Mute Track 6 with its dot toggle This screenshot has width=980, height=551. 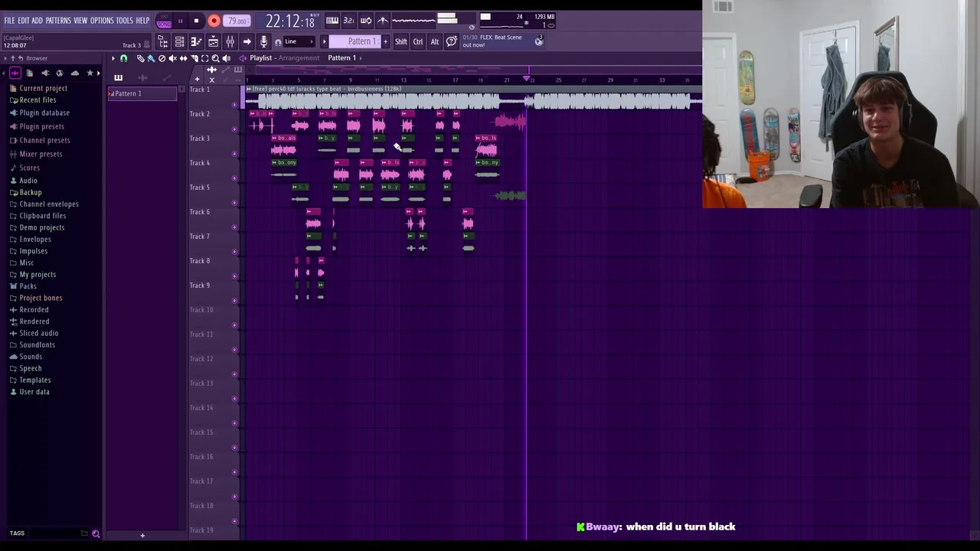coord(235,227)
